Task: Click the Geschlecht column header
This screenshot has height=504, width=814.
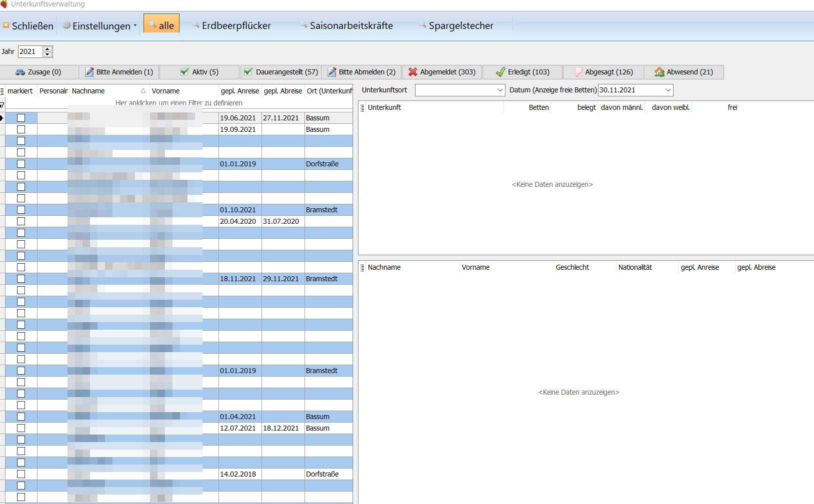Action: (x=584, y=267)
